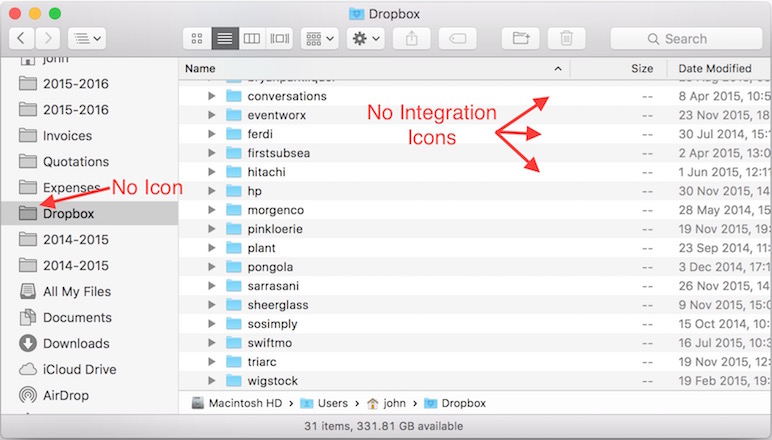Select the triarc folder icon

pos(234,362)
